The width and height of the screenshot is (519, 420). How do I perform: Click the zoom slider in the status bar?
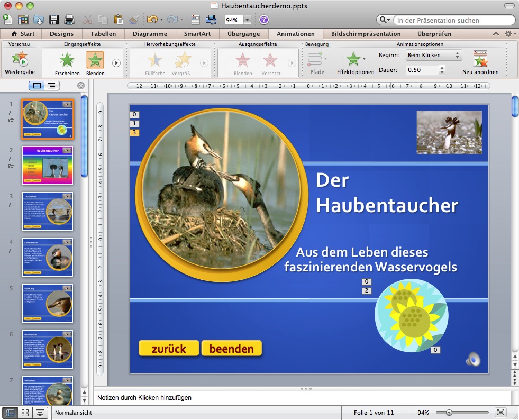tap(449, 413)
